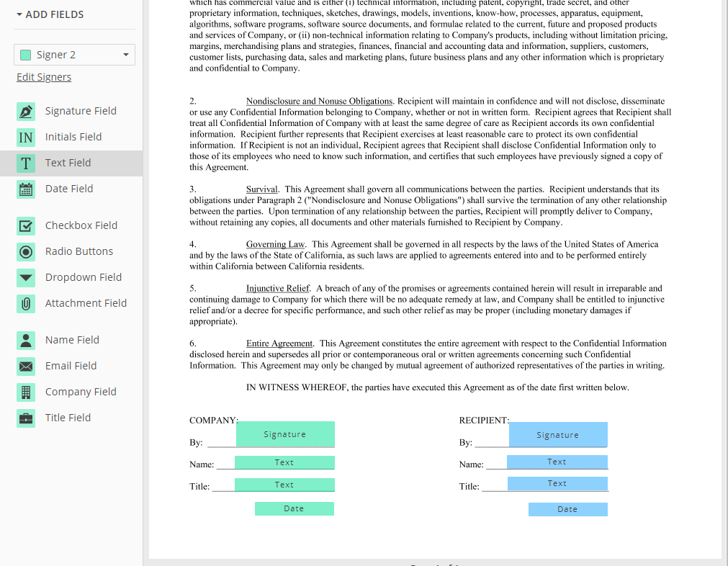The width and height of the screenshot is (728, 566).
Task: Click the Signer 2 dropdown arrow
Action: click(x=126, y=55)
